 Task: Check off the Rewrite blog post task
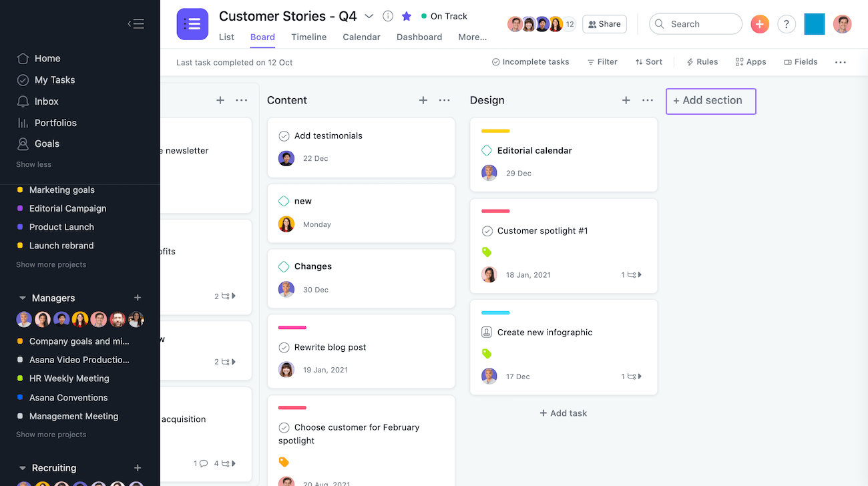pyautogui.click(x=284, y=347)
